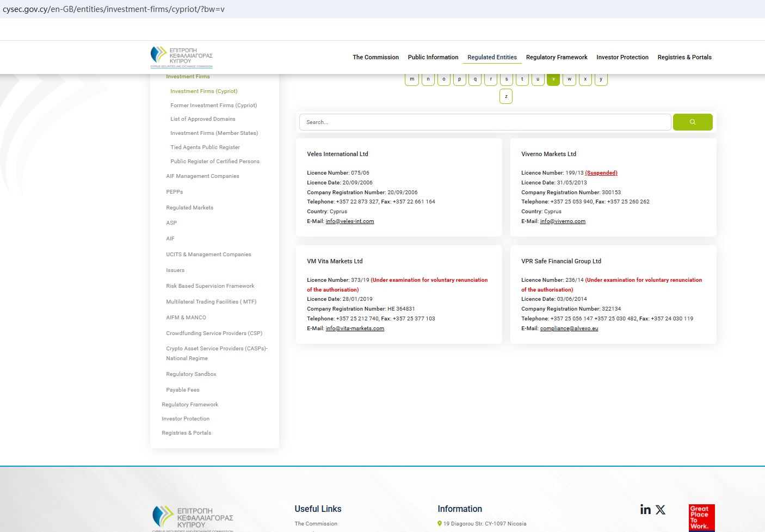765x532 pixels.
Task: Click the footer CySEC logo
Action: pyautogui.click(x=193, y=518)
